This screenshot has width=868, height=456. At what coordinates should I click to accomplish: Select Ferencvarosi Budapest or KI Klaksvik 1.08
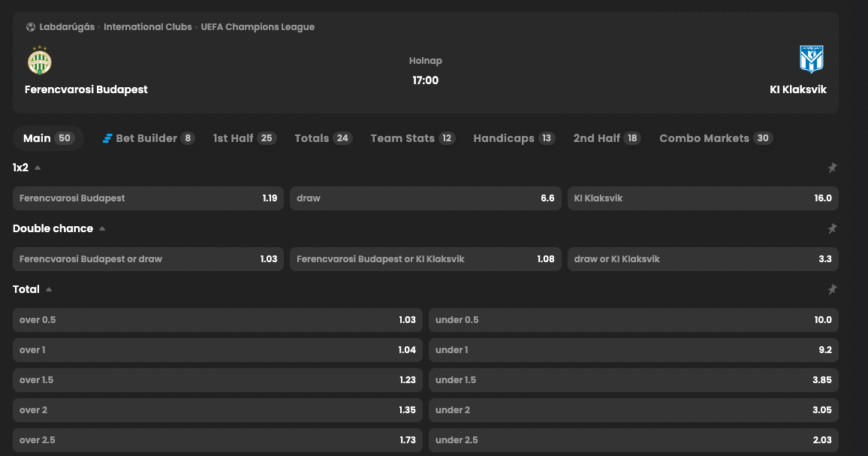(426, 259)
